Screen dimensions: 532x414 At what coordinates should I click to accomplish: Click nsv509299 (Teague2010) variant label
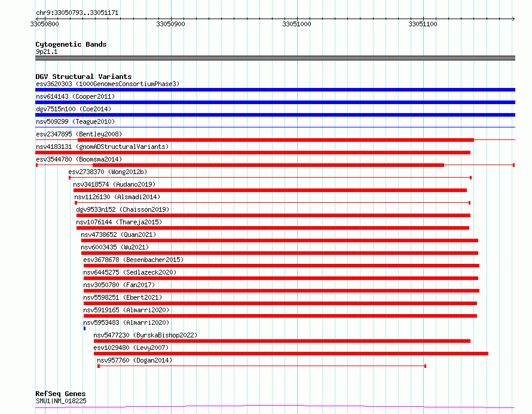coord(75,121)
